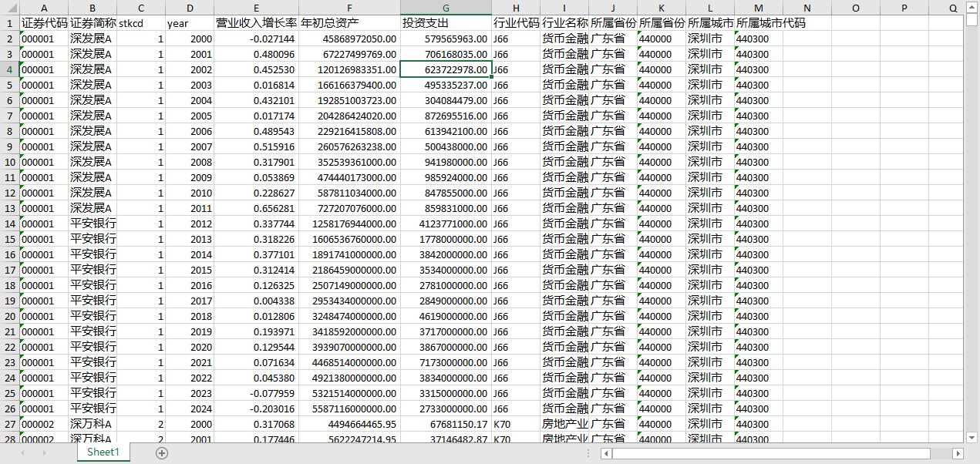Select cell with value 0.053869

pyautogui.click(x=257, y=177)
